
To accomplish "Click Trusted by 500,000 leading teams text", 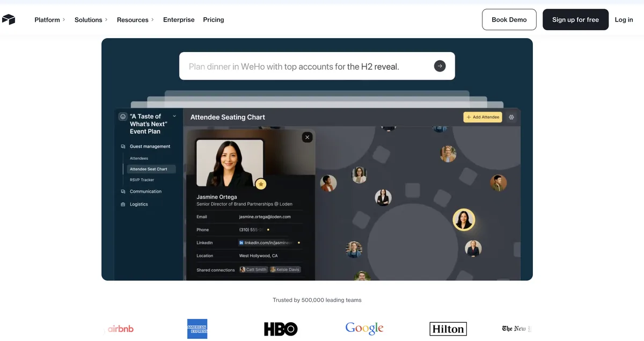I will tap(317, 300).
